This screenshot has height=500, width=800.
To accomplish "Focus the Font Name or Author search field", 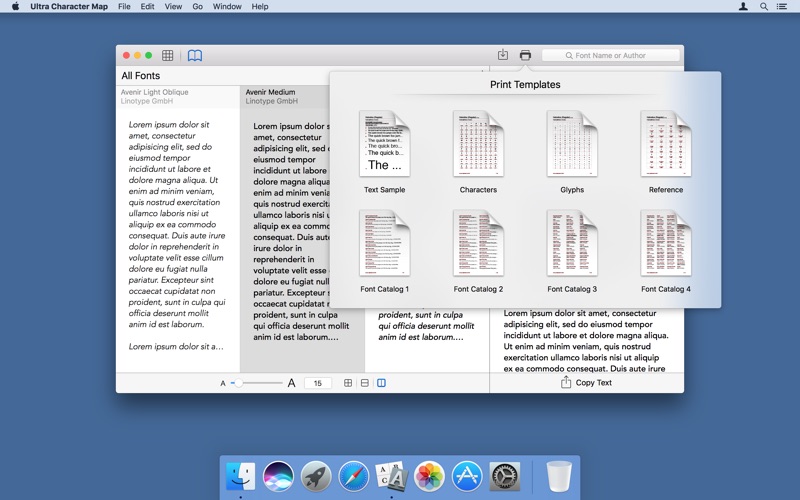I will [x=611, y=55].
